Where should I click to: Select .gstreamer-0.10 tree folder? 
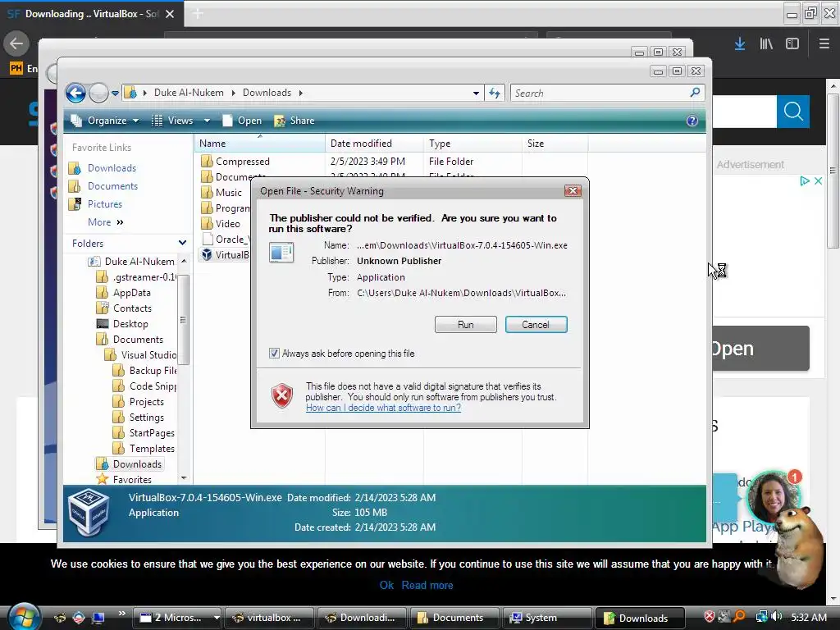pyautogui.click(x=144, y=277)
